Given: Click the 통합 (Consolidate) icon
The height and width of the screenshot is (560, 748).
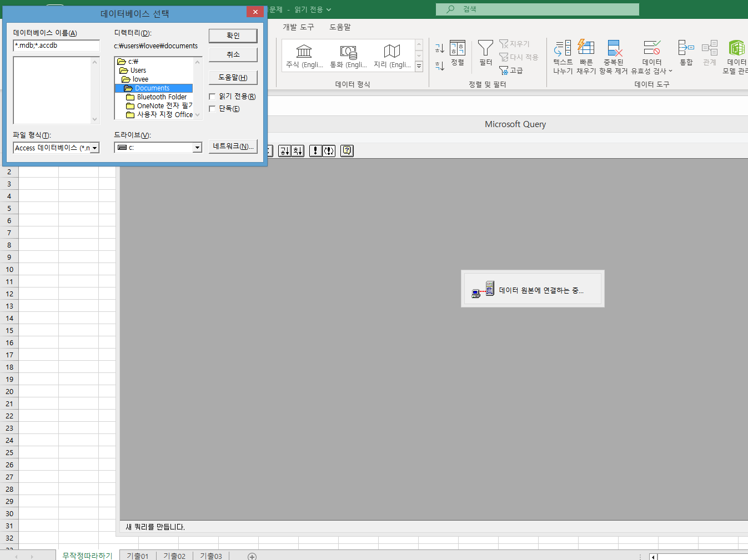Looking at the screenshot, I should tap(686, 49).
